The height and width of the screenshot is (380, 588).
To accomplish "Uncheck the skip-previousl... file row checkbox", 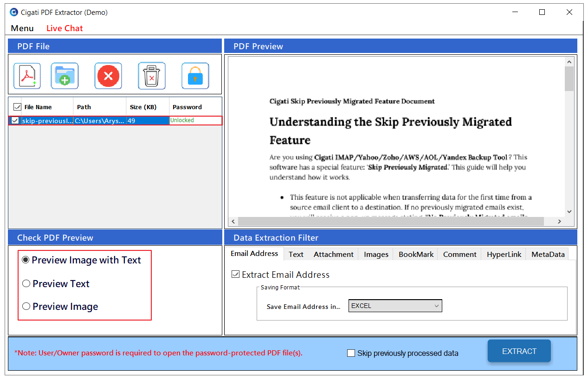I will (15, 121).
